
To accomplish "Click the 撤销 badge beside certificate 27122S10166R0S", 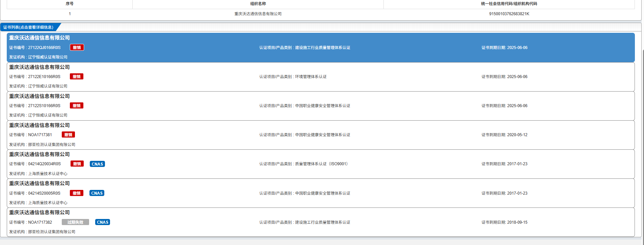I will click(77, 105).
